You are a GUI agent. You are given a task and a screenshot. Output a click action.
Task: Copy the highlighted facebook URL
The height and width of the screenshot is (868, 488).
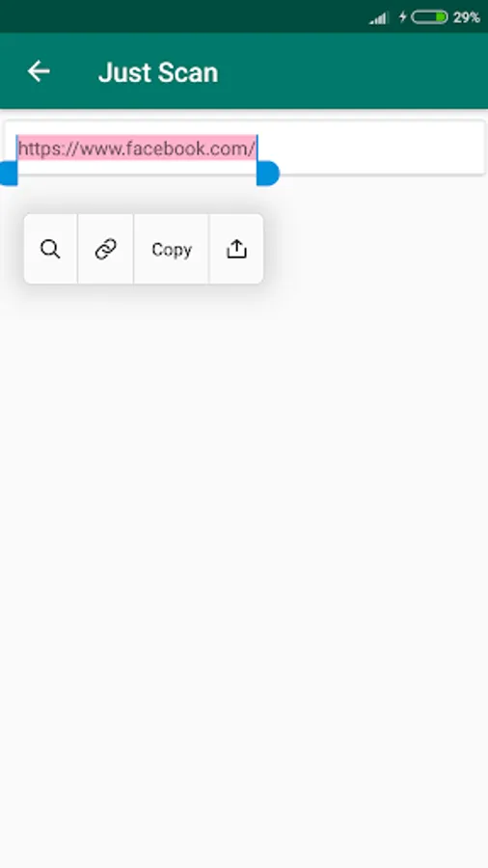click(x=172, y=249)
